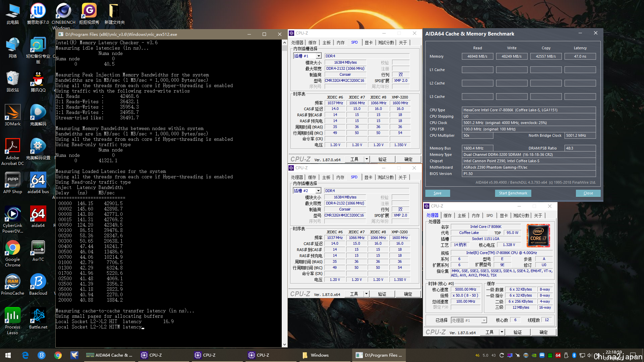Select 缓存 tab in top CPU-Z

312,43
